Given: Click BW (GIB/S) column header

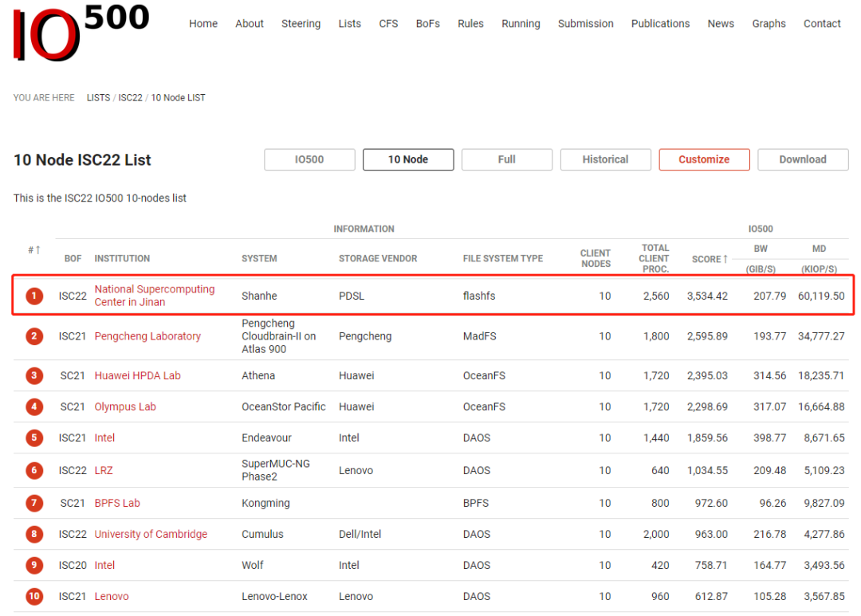Looking at the screenshot, I should pos(761,258).
